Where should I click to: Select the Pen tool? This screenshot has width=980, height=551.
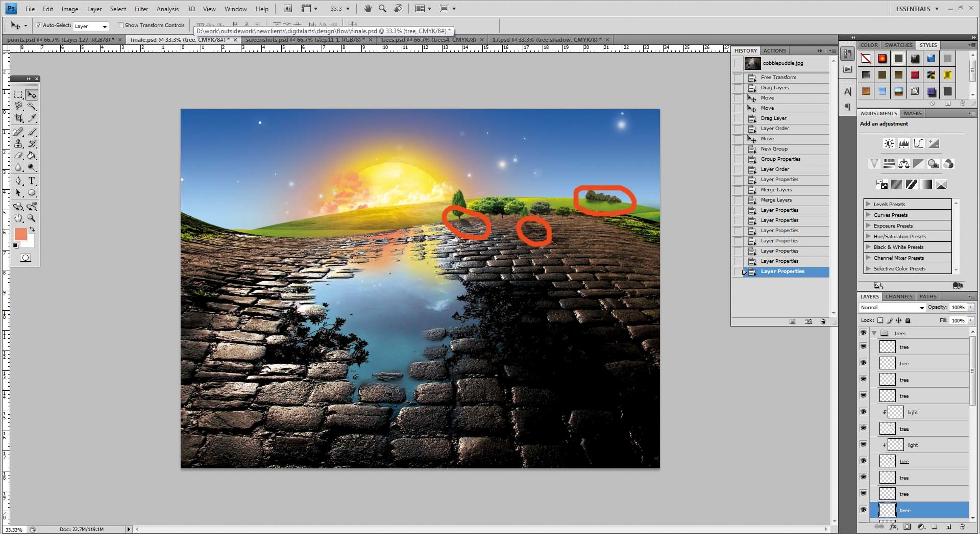19,181
